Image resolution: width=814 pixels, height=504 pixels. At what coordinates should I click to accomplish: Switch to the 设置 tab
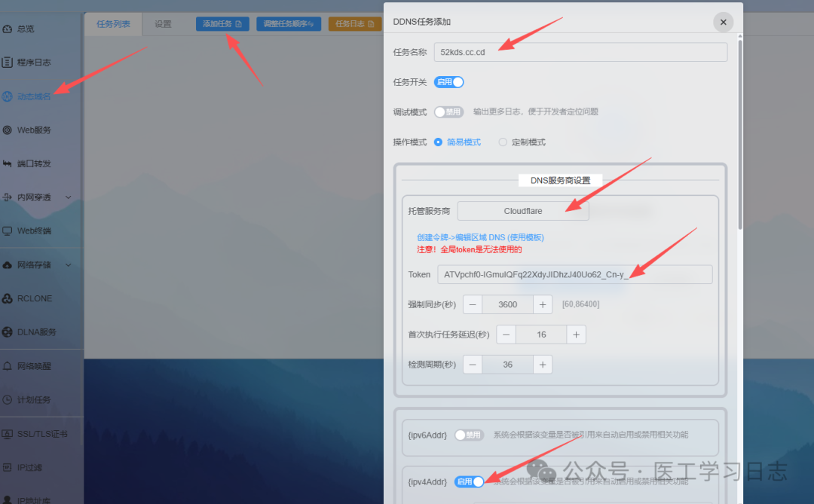coord(163,23)
